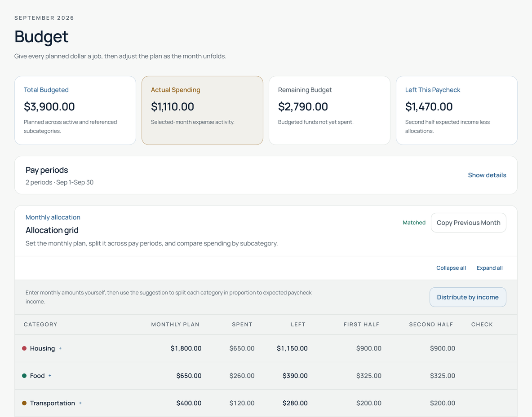Click Transportation monthly plan $400.00
Image resolution: width=532 pixels, height=417 pixels.
[x=189, y=403]
